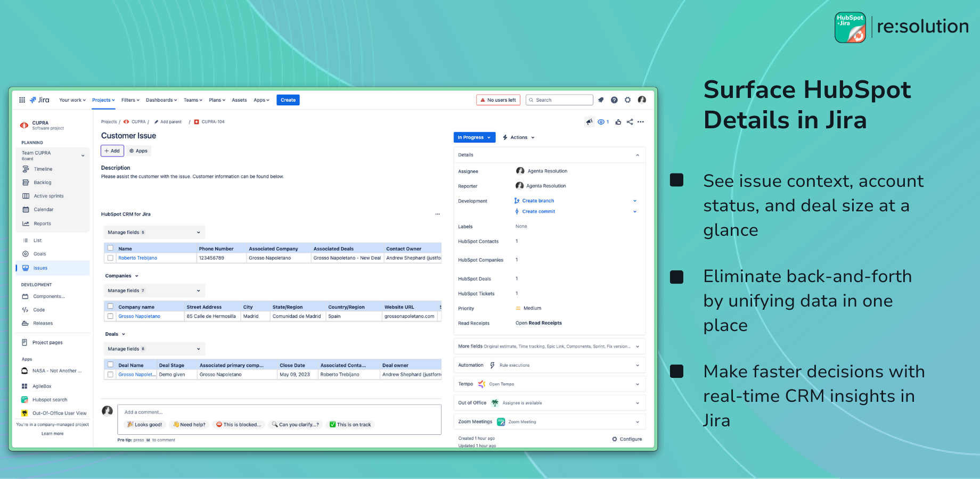Open Reports in the sidebar
The width and height of the screenshot is (980, 479).
43,224
